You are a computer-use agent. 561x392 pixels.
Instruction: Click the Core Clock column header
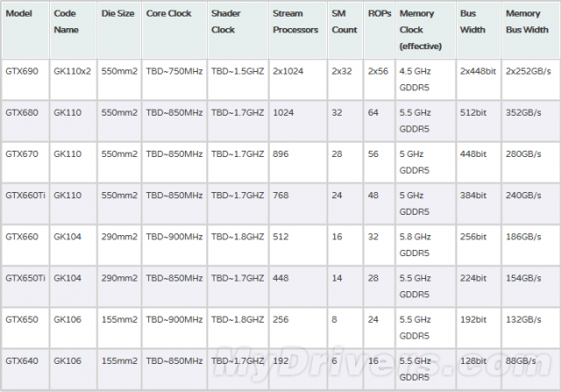click(174, 30)
